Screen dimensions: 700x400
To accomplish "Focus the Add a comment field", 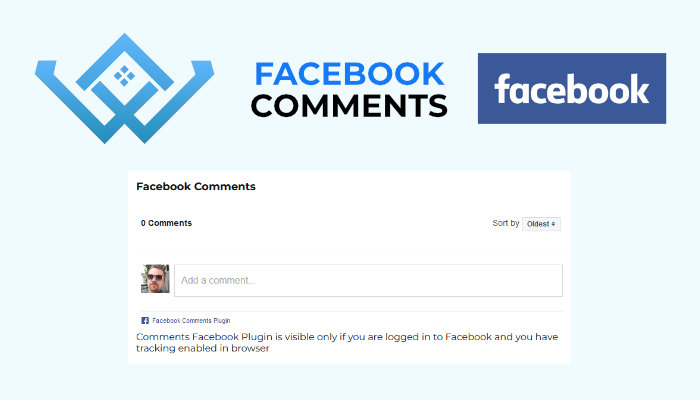I will point(368,280).
